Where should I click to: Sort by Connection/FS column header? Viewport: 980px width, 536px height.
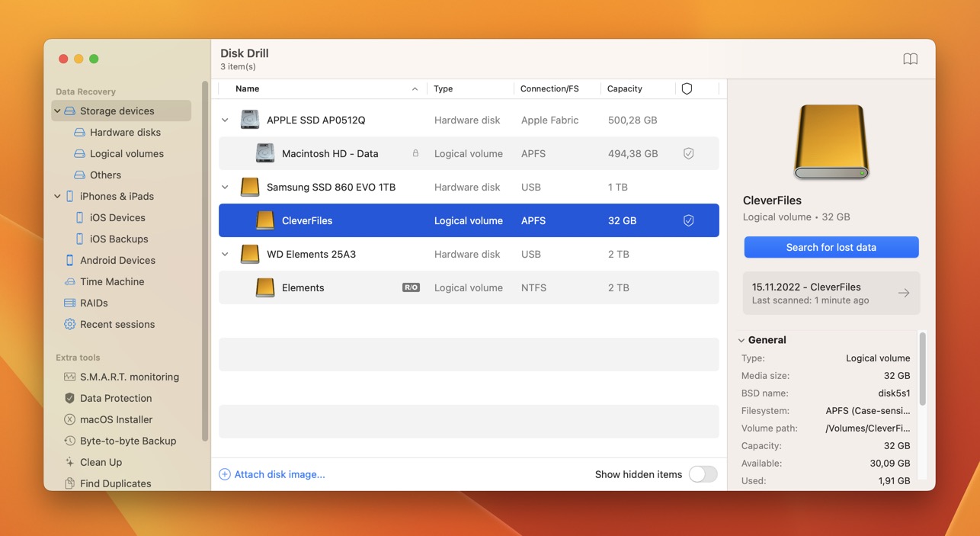(549, 89)
